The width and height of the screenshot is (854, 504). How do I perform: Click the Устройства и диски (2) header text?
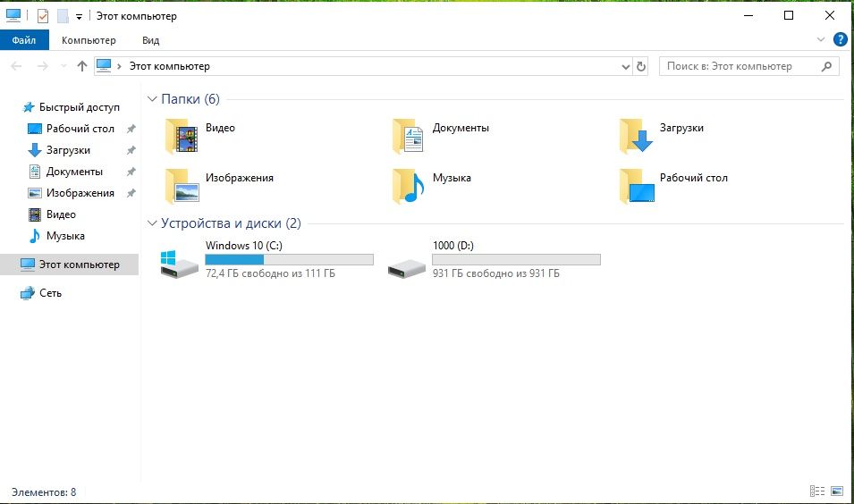[x=231, y=223]
